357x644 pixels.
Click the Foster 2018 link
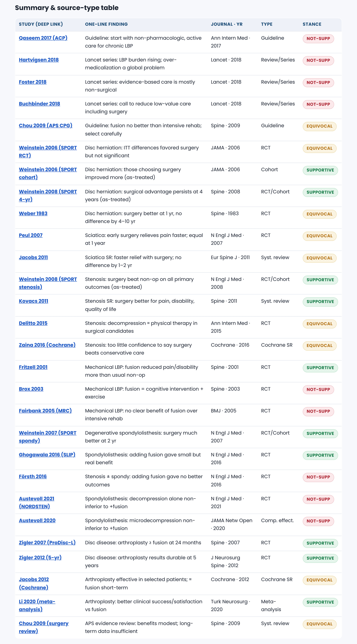pos(33,82)
